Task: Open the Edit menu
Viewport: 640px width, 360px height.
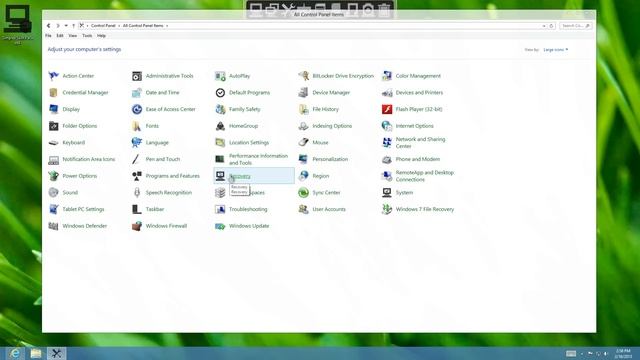Action: [60, 36]
